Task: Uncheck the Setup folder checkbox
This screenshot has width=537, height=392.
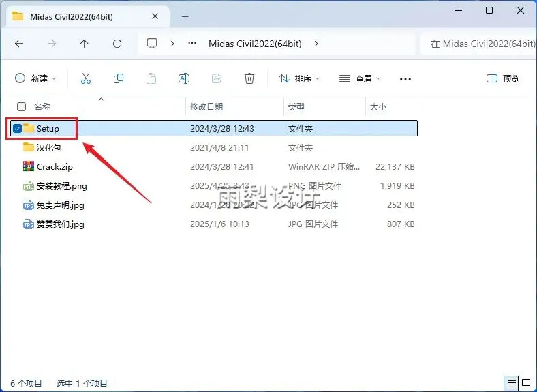Action: pos(17,128)
